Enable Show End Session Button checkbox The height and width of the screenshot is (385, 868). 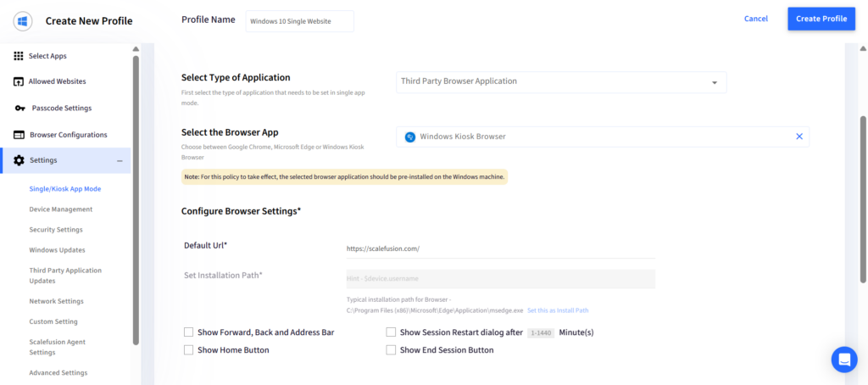[391, 350]
